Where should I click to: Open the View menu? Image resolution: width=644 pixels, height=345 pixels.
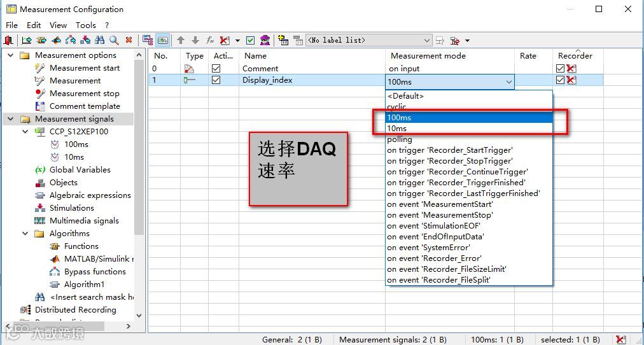58,25
